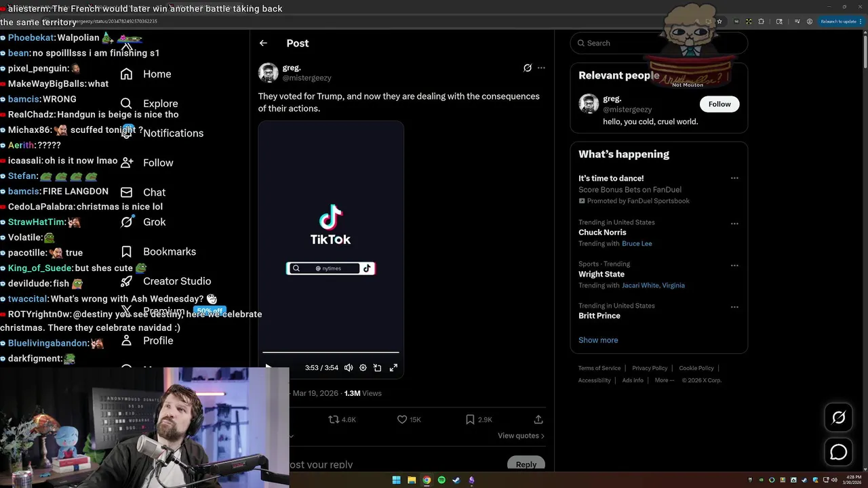Go back using the Post back arrow
Image resolution: width=868 pixels, height=488 pixels.
263,43
